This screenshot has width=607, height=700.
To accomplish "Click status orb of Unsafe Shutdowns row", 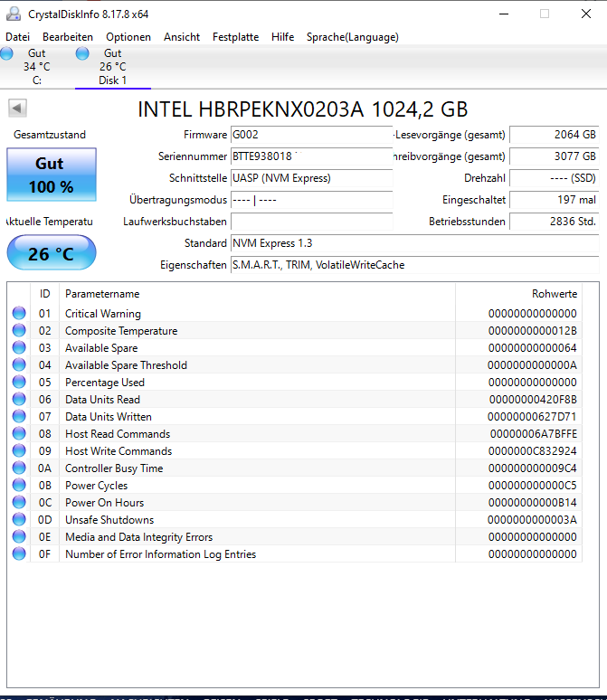I will 19,519.
